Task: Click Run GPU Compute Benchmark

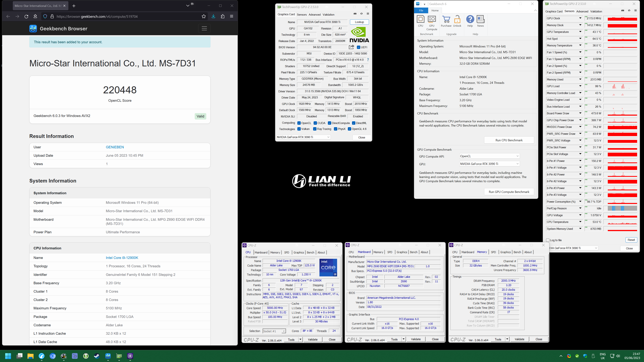Action: point(509,192)
